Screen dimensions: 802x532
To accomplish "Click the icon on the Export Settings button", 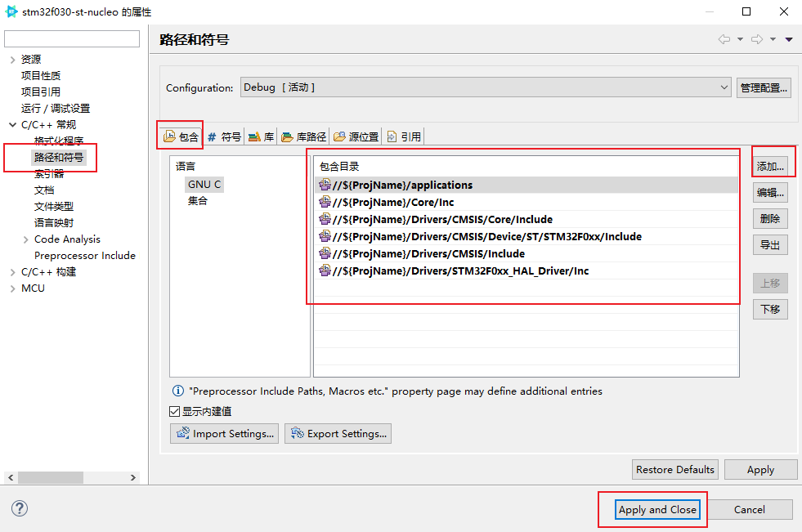I will point(298,433).
